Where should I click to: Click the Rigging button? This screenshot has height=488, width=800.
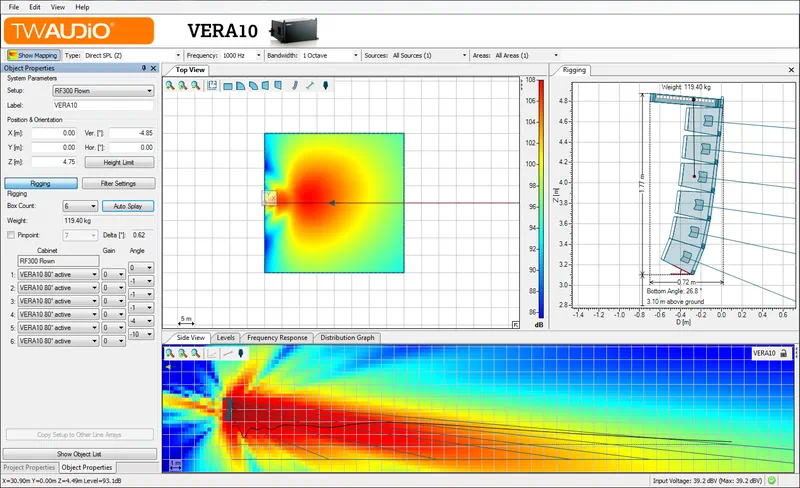point(40,183)
